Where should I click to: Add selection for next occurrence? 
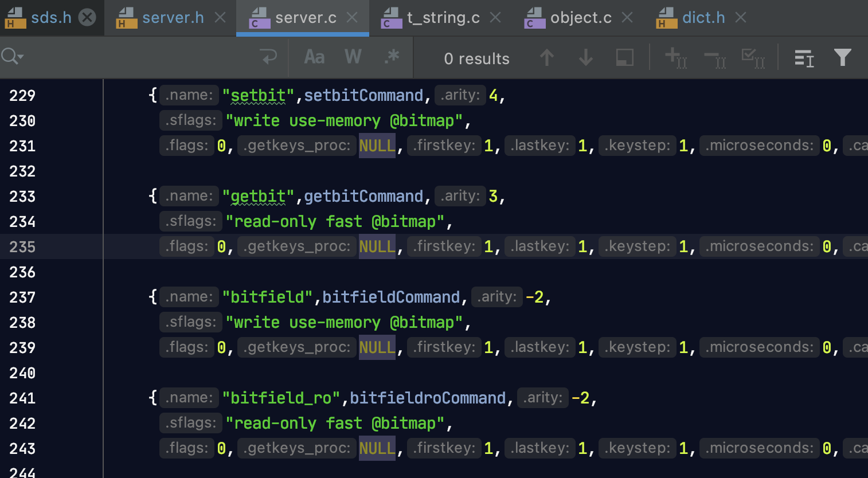pos(676,58)
